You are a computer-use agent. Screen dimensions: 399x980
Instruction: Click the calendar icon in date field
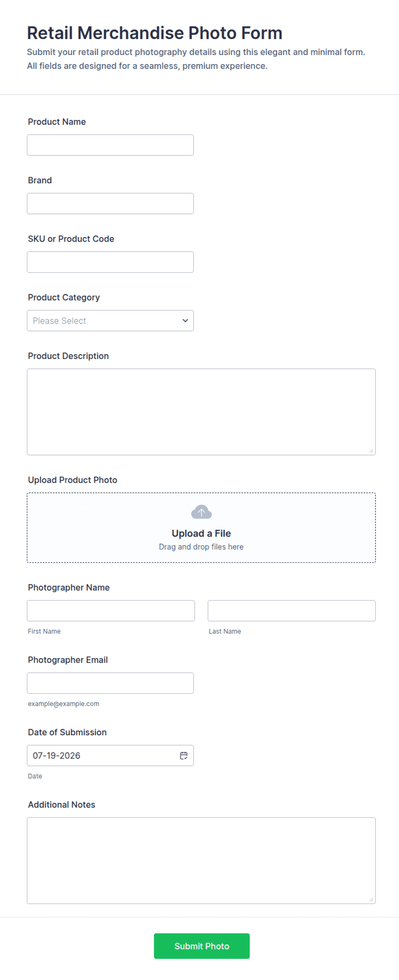tap(184, 755)
